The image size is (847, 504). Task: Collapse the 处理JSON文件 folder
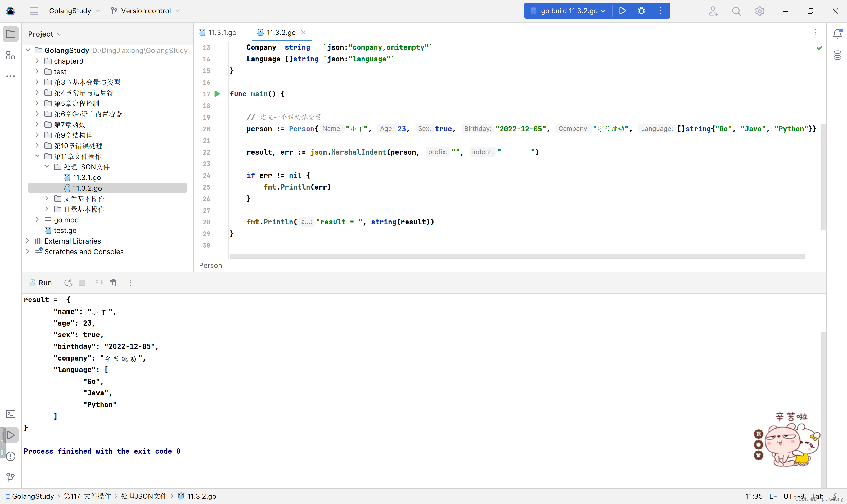coord(47,166)
